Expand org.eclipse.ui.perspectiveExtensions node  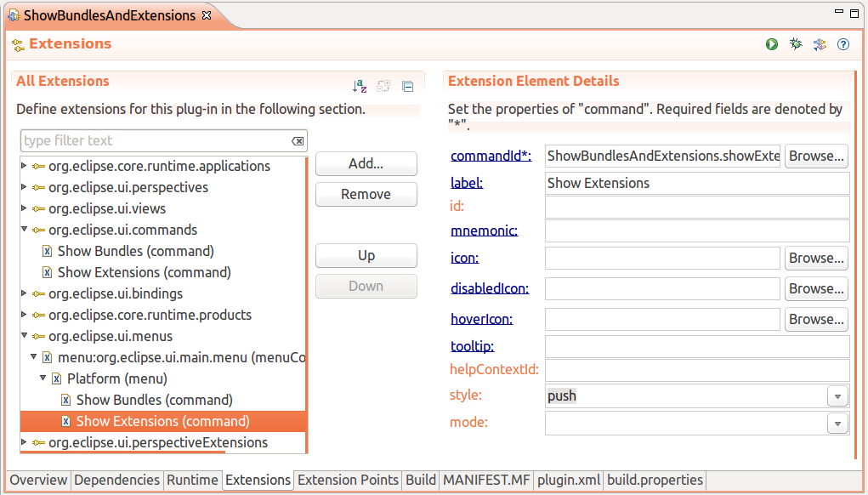pos(24,442)
